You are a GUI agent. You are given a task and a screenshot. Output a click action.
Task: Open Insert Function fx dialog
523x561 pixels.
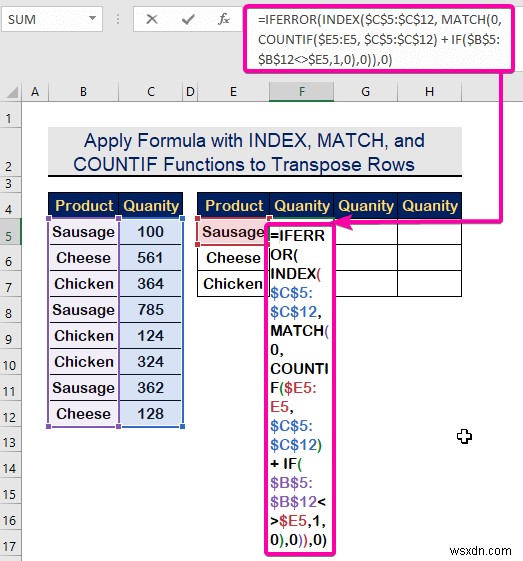click(224, 19)
